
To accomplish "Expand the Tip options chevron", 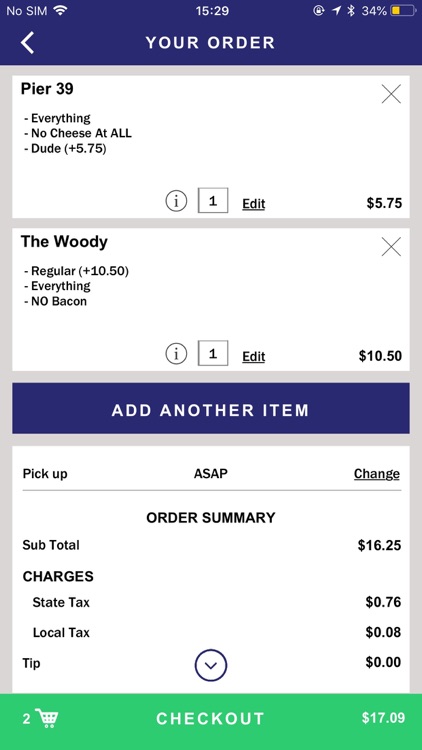I will click(x=211, y=665).
